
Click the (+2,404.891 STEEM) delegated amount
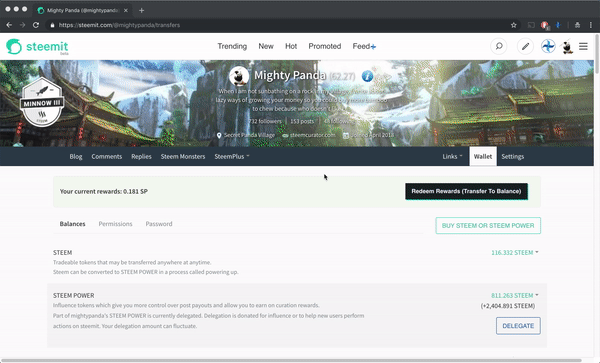[508, 306]
